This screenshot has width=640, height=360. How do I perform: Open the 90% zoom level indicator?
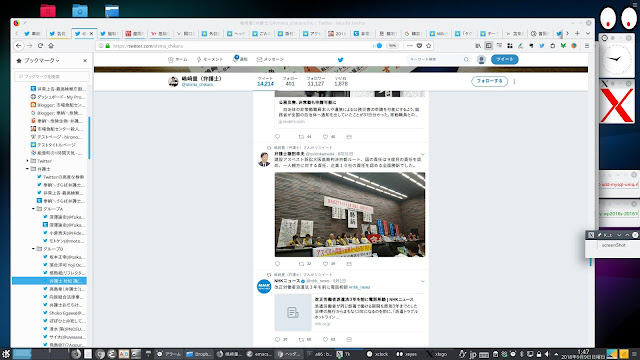click(x=392, y=46)
